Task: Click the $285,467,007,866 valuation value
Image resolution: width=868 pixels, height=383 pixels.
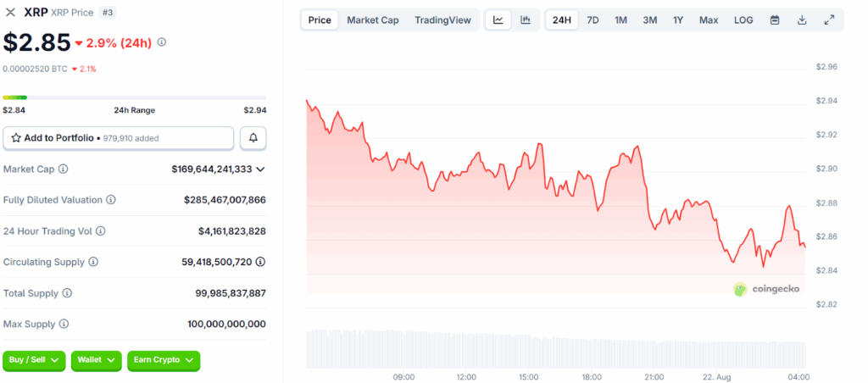Action: point(225,200)
